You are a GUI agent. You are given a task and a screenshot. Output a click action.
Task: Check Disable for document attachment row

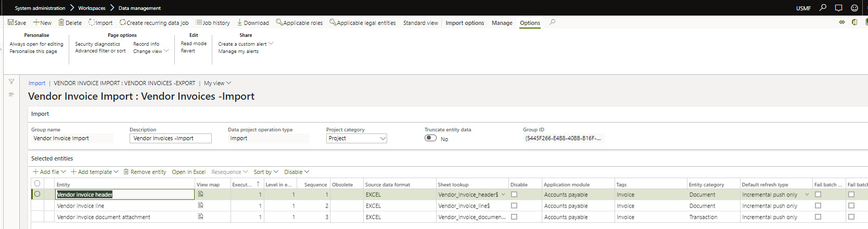pyautogui.click(x=514, y=217)
